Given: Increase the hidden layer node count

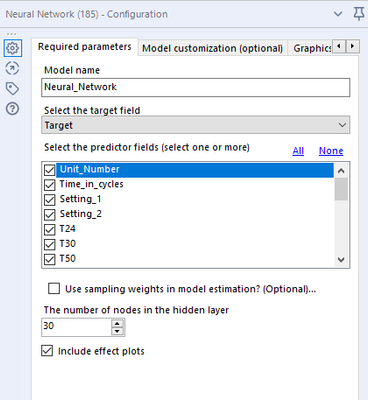Looking at the screenshot, I should 117,323.
